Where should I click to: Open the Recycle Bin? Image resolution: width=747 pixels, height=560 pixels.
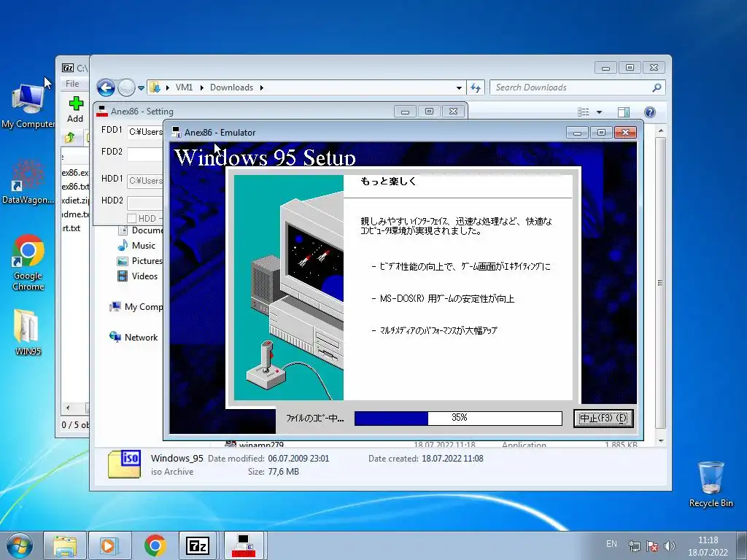[711, 484]
